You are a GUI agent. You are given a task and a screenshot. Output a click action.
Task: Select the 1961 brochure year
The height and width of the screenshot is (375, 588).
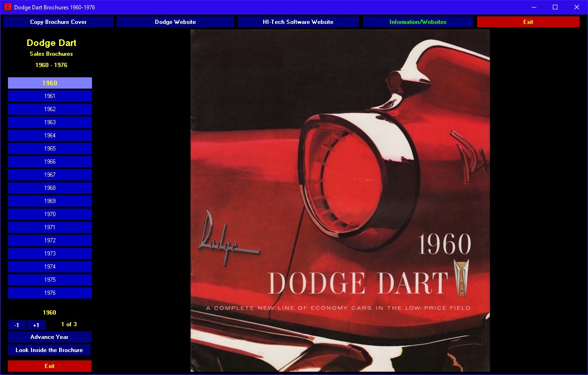point(50,96)
